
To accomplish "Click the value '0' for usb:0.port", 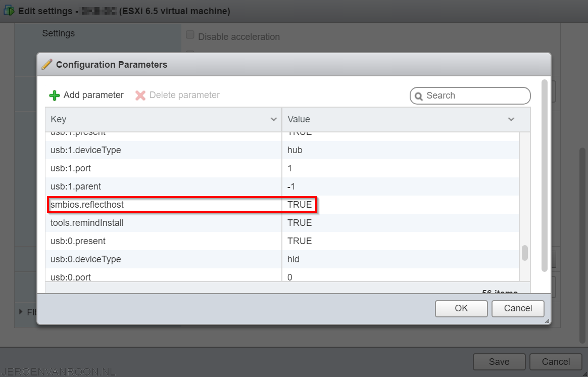I will click(x=290, y=277).
